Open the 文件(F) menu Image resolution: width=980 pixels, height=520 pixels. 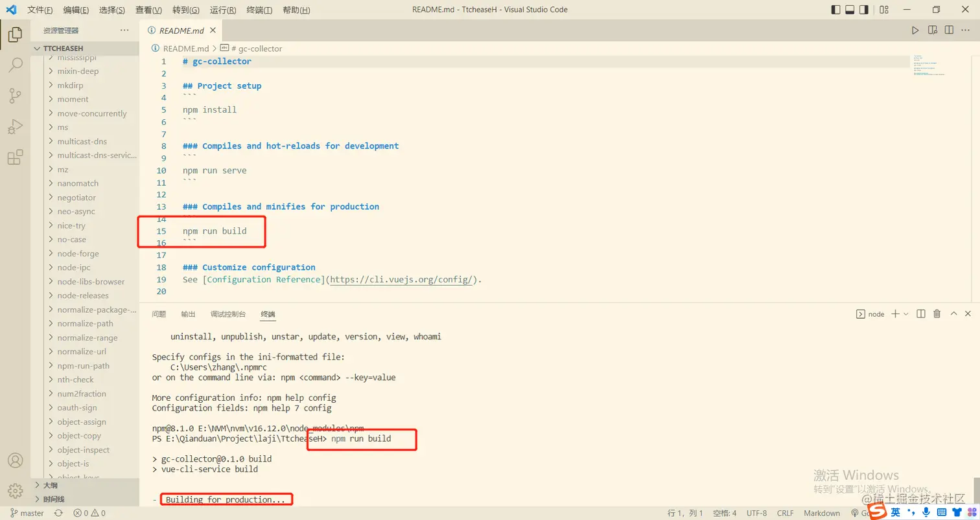pyautogui.click(x=40, y=10)
